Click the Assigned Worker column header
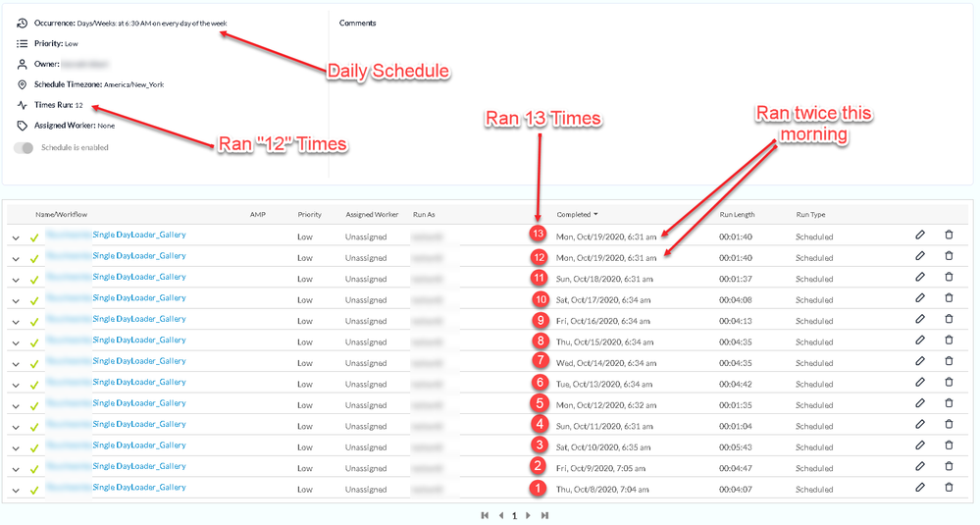Viewport: 980px width, 525px height. [372, 214]
